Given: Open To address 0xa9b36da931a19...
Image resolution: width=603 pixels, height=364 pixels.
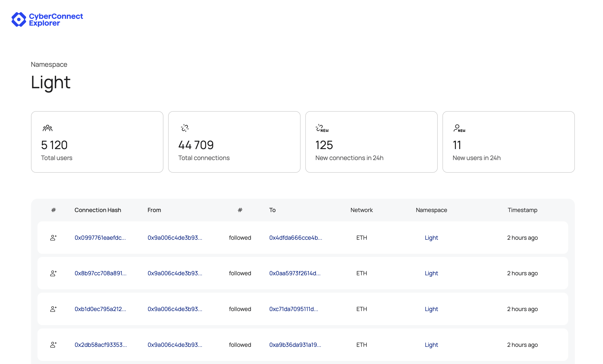Looking at the screenshot, I should tap(295, 345).
